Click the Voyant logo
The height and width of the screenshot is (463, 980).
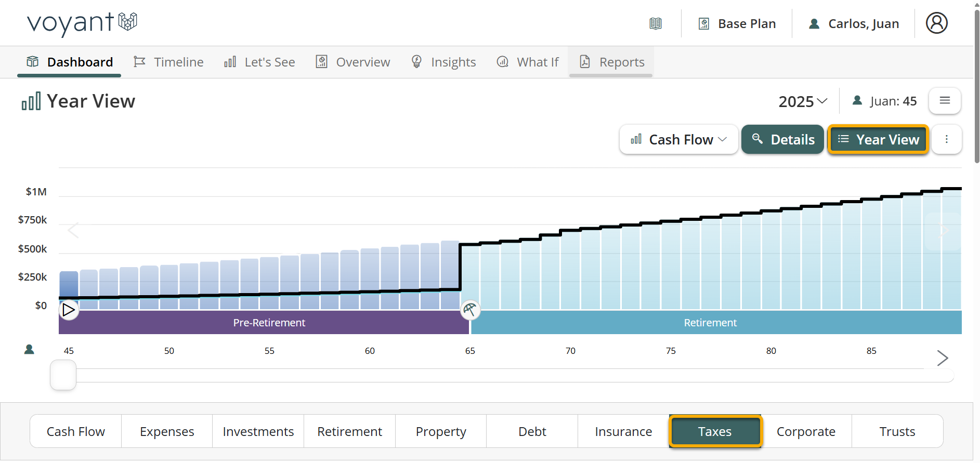(82, 23)
